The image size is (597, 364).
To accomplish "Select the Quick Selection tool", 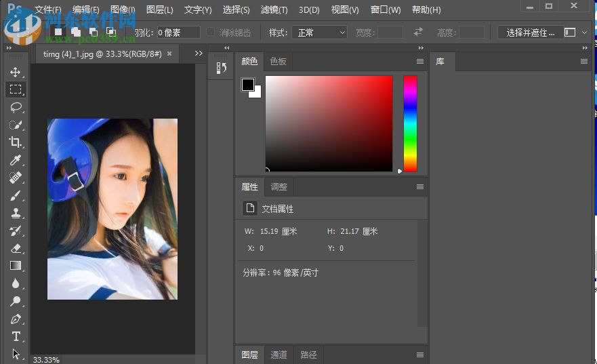I will [15, 125].
